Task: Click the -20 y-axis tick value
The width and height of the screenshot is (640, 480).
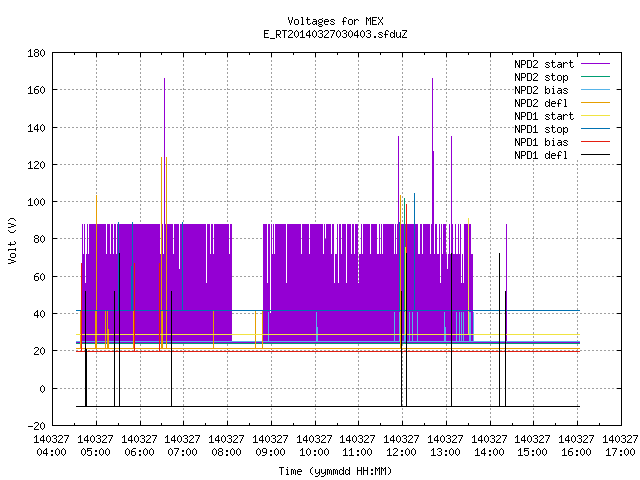Action: pos(36,426)
